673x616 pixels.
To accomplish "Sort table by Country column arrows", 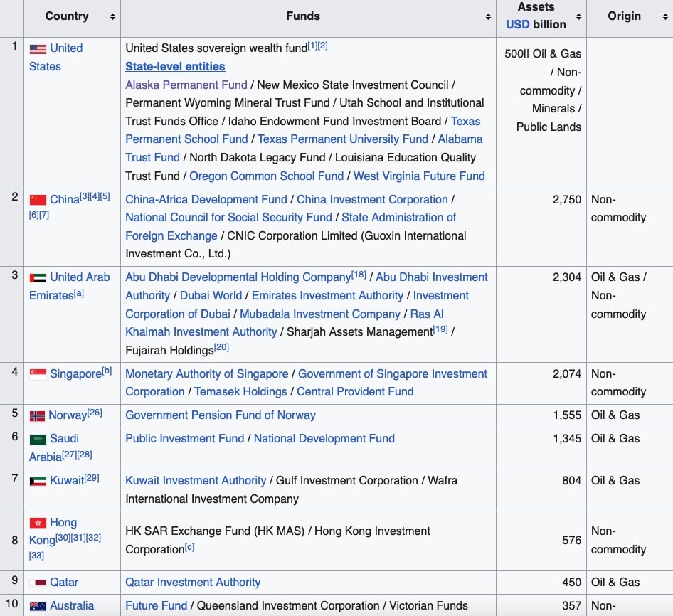I will coord(112,16).
